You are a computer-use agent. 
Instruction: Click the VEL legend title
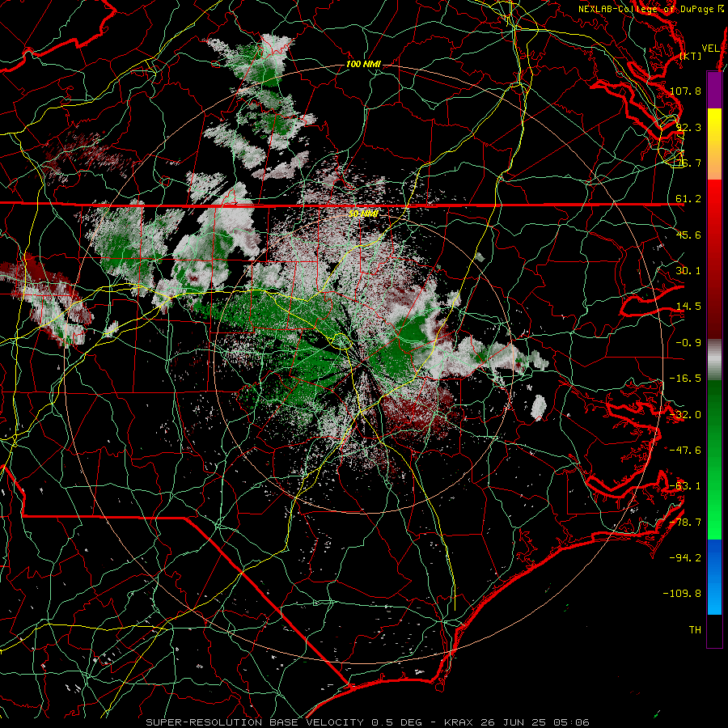point(710,49)
